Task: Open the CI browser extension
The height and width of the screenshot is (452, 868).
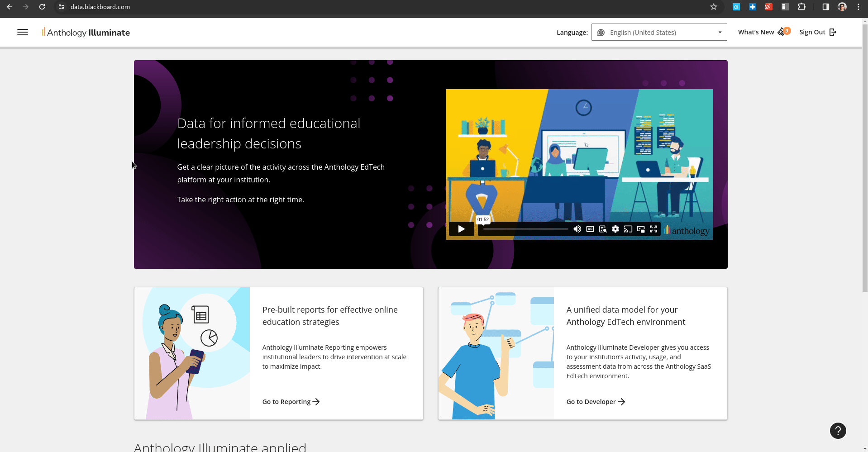Action: click(x=736, y=7)
